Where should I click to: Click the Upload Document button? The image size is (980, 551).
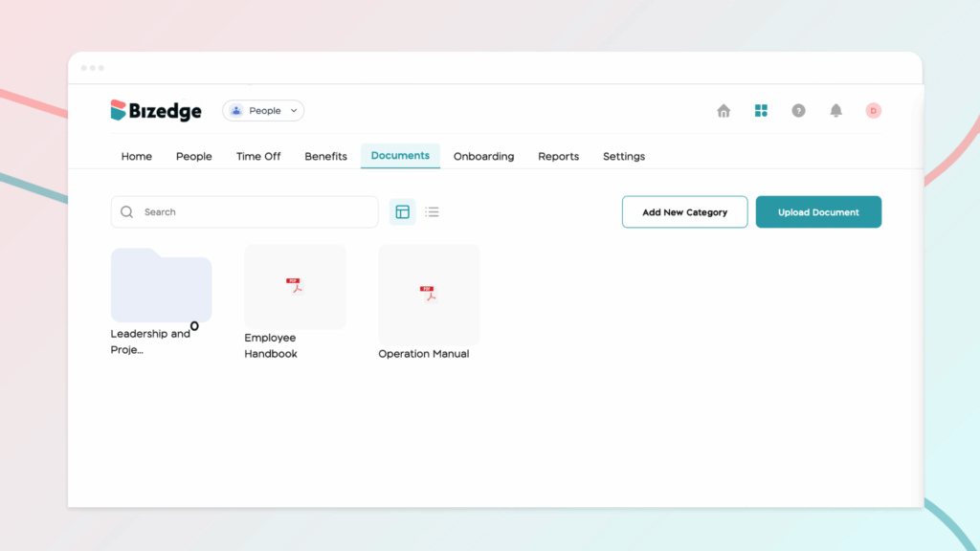pyautogui.click(x=818, y=212)
